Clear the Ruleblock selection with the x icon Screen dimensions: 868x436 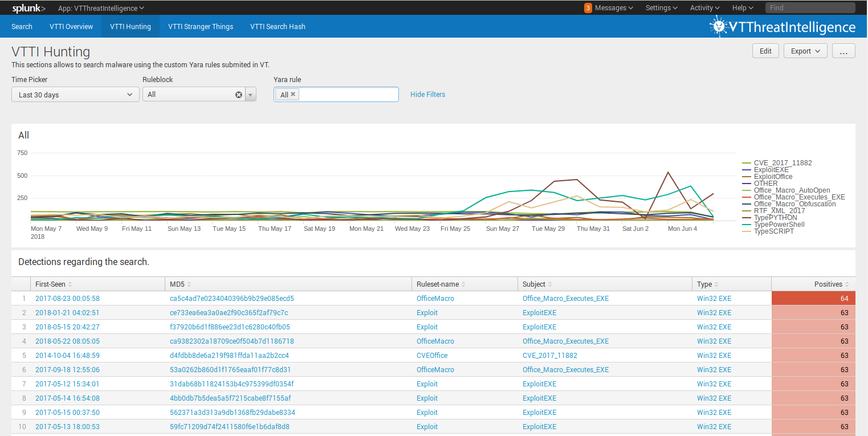pos(239,95)
